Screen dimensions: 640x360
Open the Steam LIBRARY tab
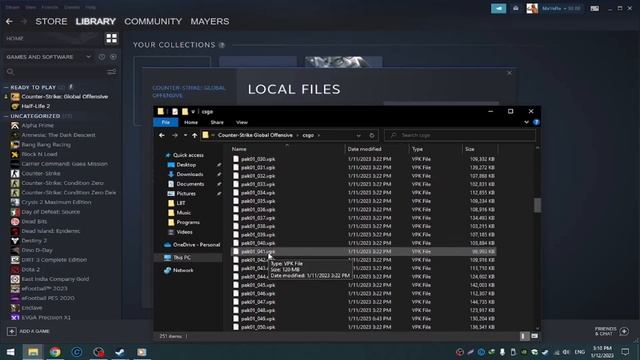pos(96,21)
